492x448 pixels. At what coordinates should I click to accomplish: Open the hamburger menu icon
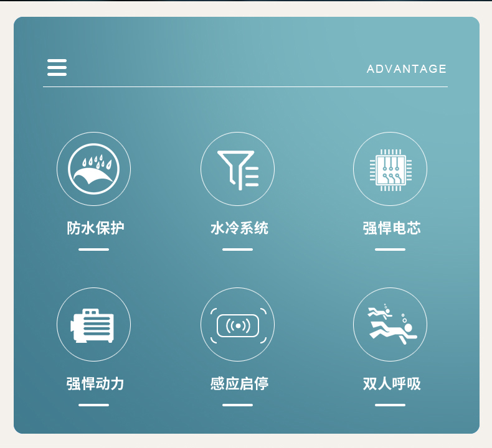pos(57,67)
